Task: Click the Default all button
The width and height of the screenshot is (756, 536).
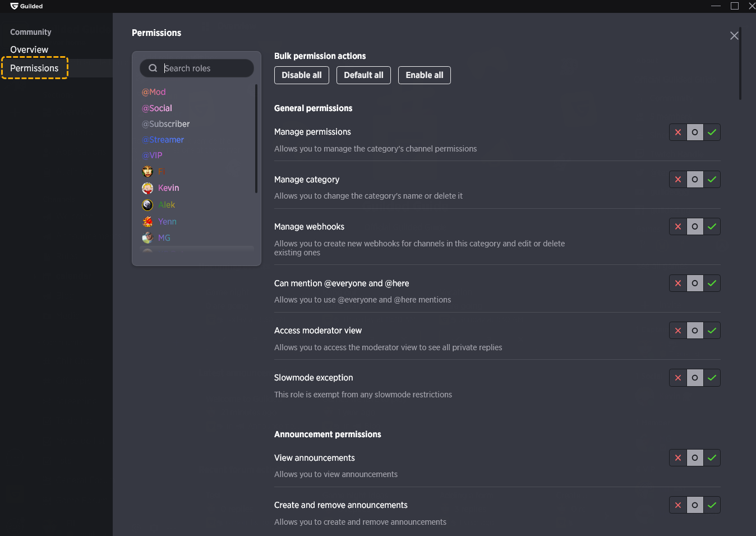Action: tap(363, 75)
